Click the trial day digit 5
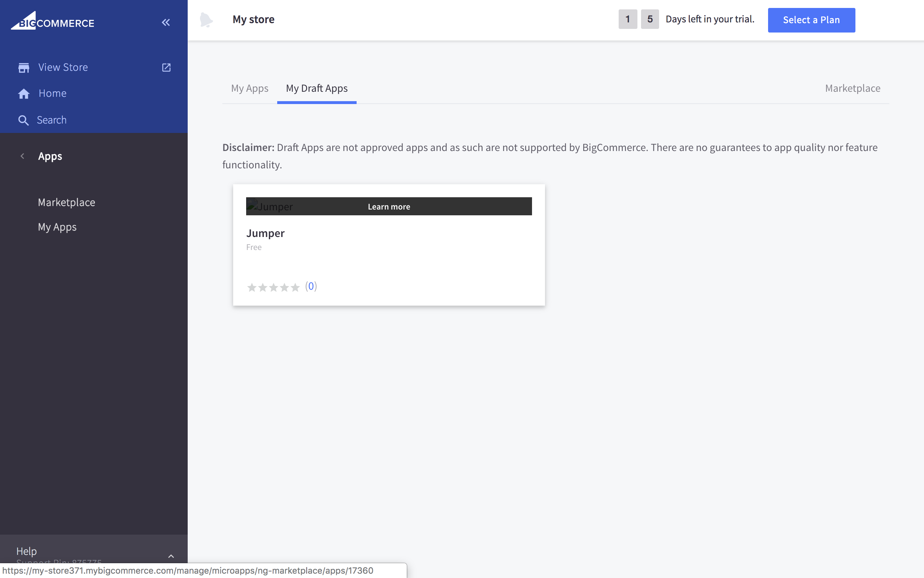This screenshot has width=924, height=578. click(x=650, y=19)
